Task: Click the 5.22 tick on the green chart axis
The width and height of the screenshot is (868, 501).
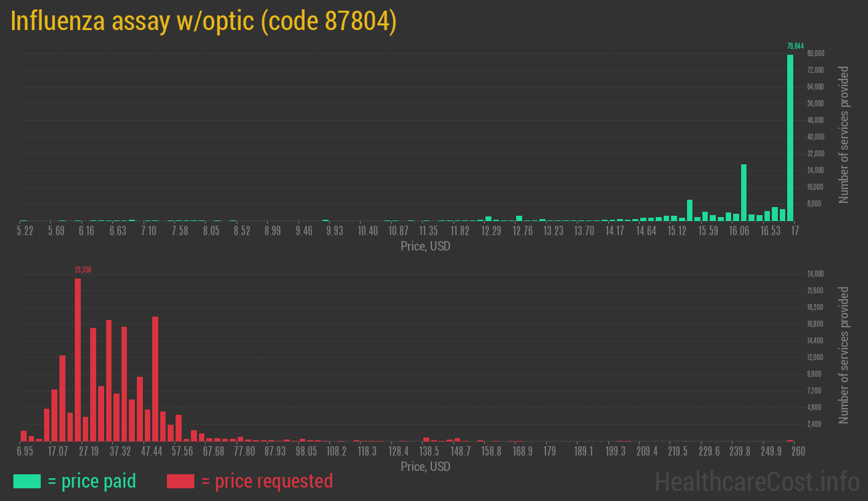Action: click(x=25, y=231)
